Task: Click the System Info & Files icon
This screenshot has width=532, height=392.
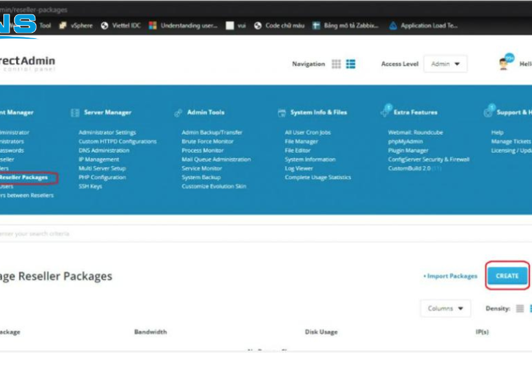Action: 282,113
